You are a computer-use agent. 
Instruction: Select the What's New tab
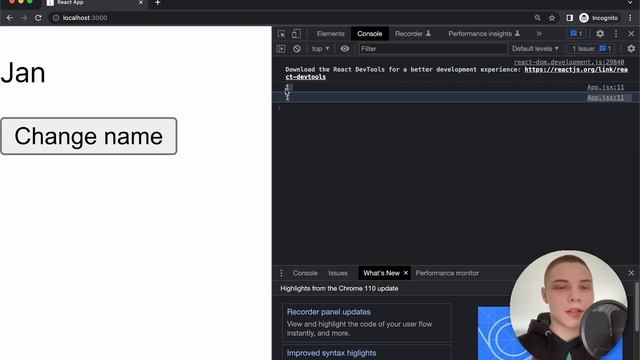coord(381,273)
